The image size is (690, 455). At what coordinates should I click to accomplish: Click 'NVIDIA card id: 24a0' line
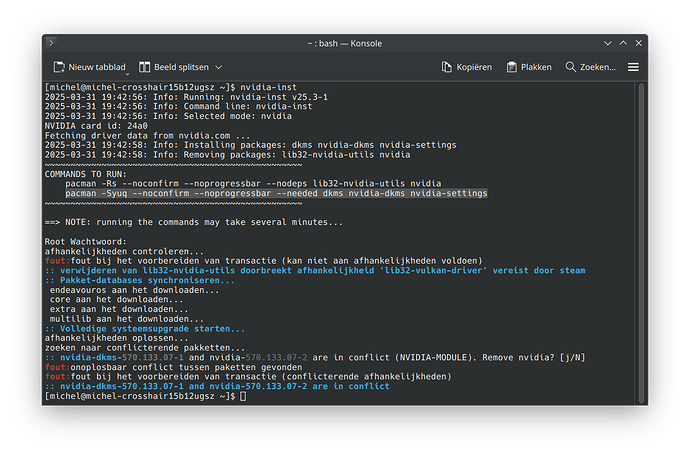pos(96,126)
